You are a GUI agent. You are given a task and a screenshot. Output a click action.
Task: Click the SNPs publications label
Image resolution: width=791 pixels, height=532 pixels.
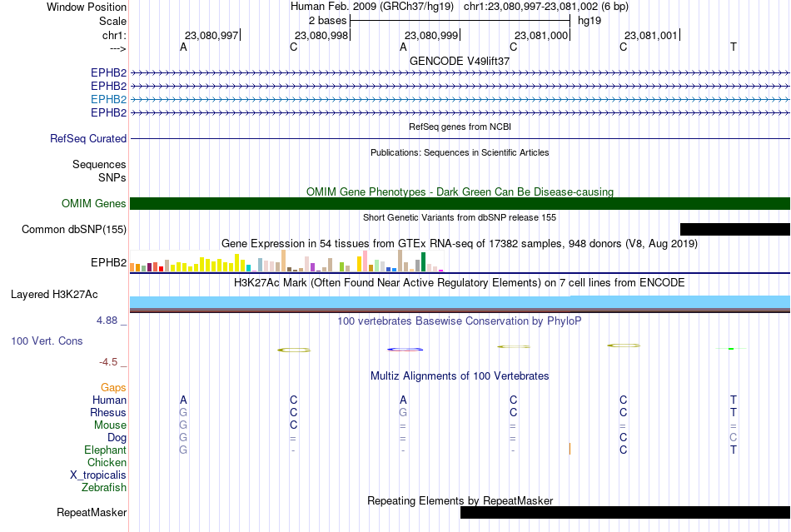[112, 177]
